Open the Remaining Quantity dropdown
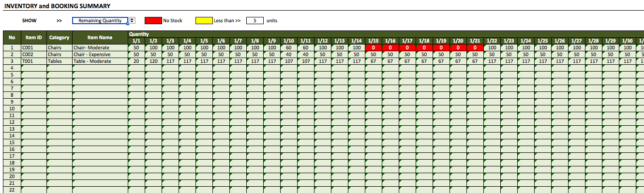Viewport: 644px width, 193px height. [x=100, y=21]
